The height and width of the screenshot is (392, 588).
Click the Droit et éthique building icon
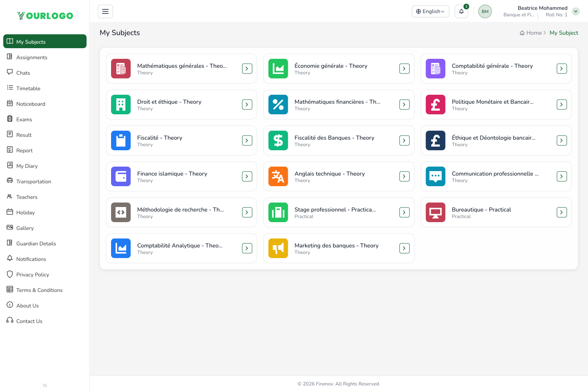click(121, 105)
